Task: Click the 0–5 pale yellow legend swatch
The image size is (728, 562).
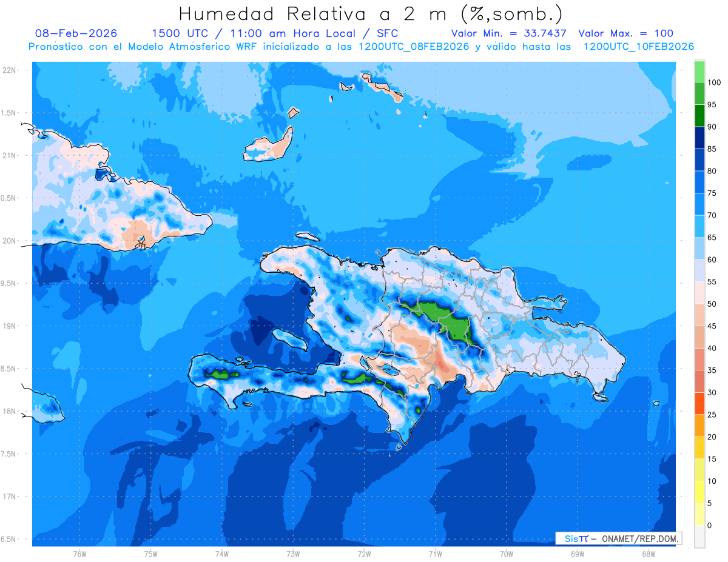Action: (699, 515)
